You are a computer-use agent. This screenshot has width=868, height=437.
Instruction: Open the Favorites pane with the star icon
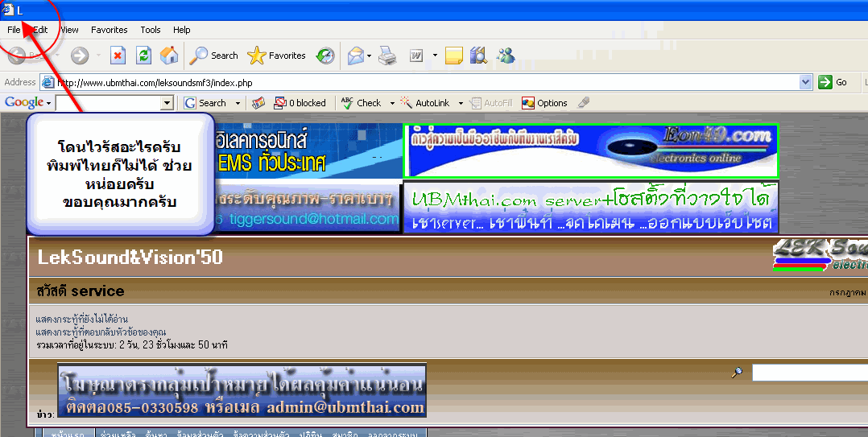pyautogui.click(x=276, y=56)
